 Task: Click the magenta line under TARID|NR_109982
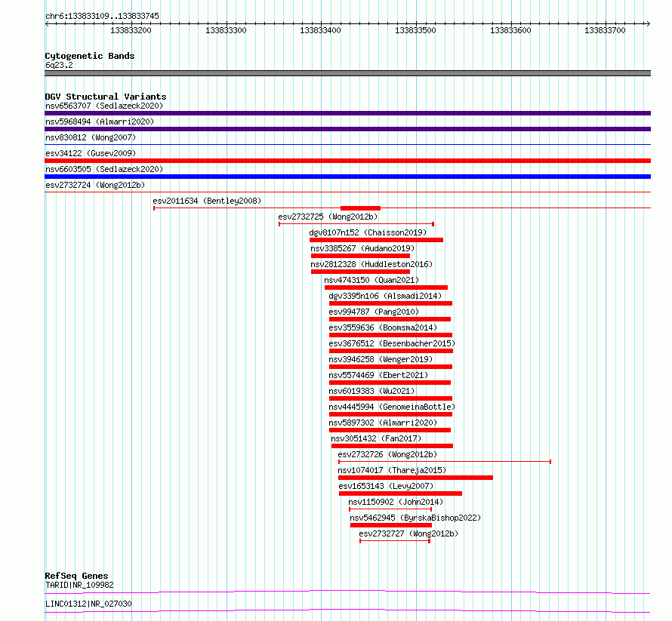(x=347, y=592)
